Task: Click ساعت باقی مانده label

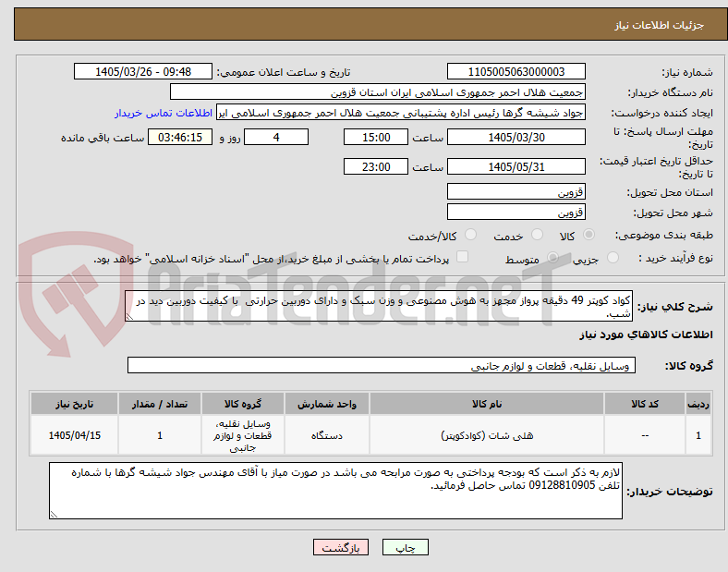Action: (103, 138)
